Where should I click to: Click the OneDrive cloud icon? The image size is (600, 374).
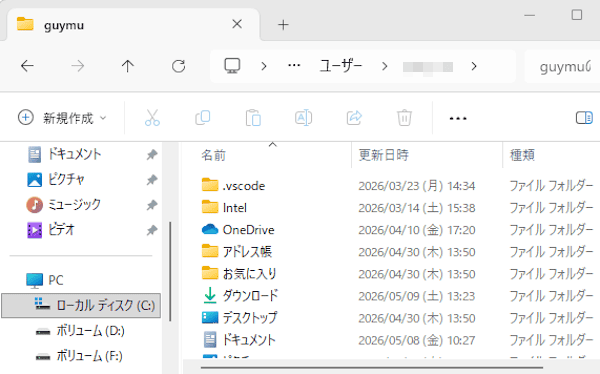tap(210, 229)
